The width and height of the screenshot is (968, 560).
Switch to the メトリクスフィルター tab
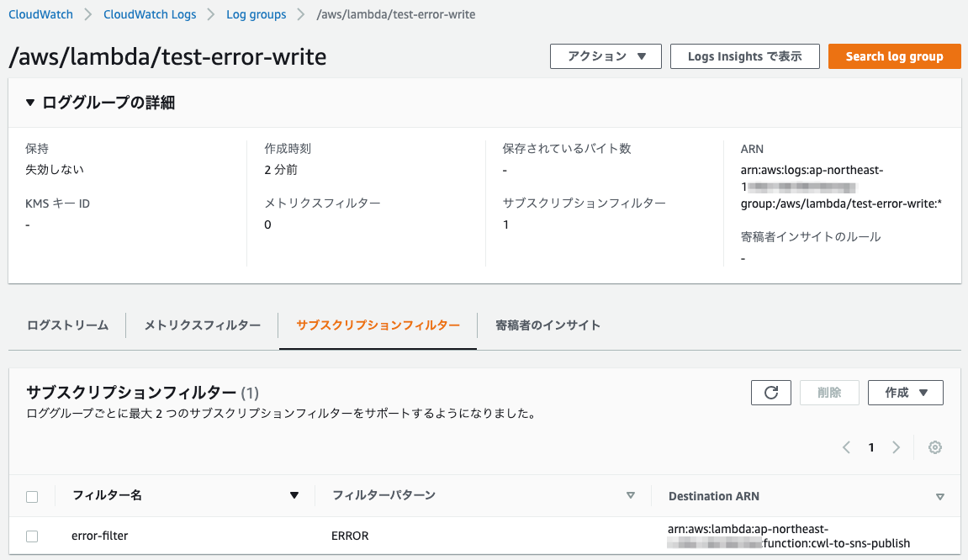click(201, 325)
